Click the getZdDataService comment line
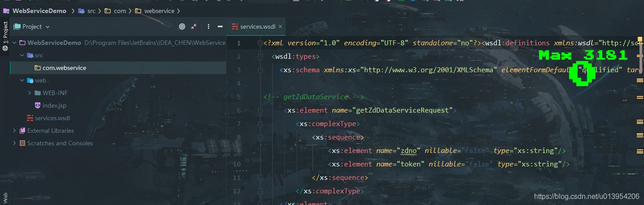This screenshot has width=644, height=205. point(313,97)
